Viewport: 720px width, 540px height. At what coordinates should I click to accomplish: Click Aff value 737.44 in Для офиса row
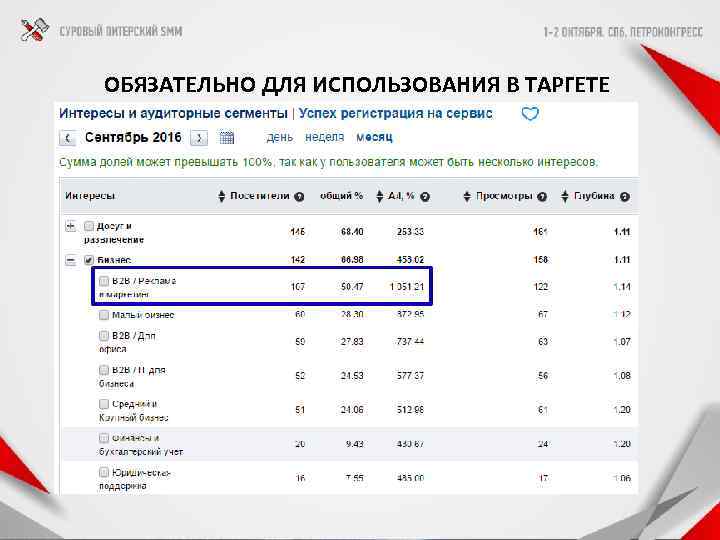pyautogui.click(x=410, y=342)
